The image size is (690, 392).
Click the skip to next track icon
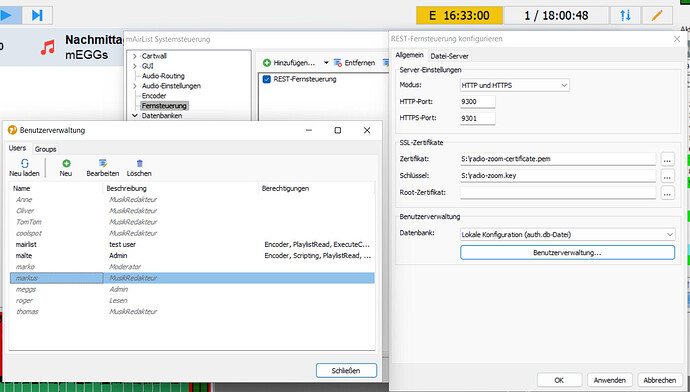pyautogui.click(x=37, y=15)
